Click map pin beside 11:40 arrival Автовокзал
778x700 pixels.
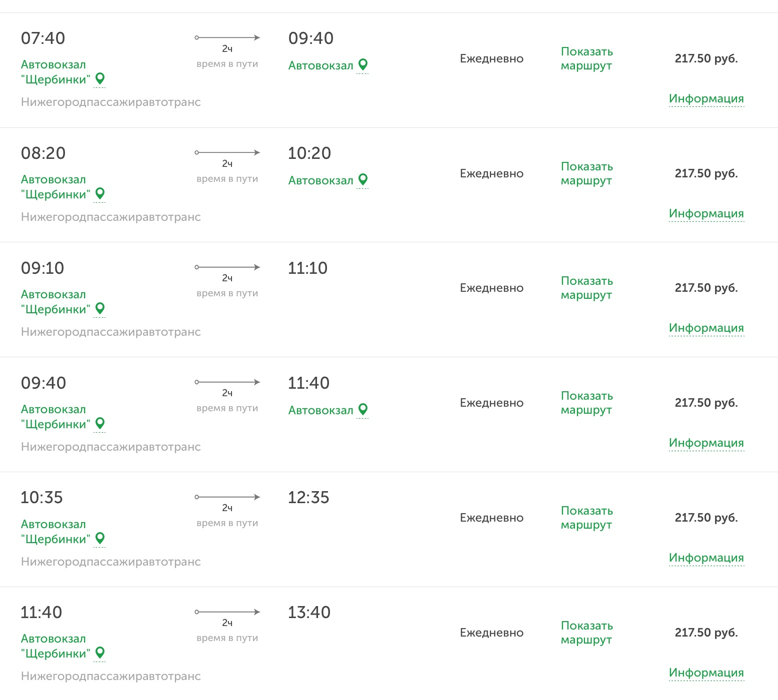(x=363, y=409)
